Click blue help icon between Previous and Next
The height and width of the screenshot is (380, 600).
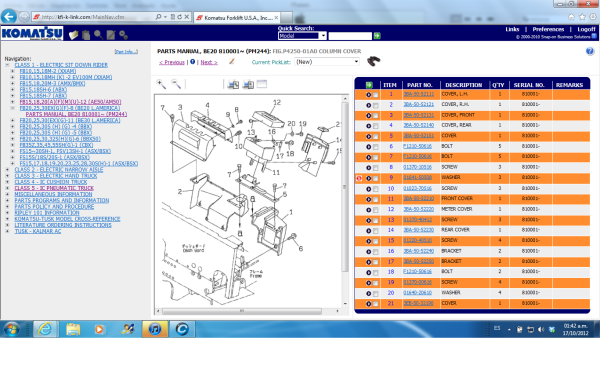pyautogui.click(x=192, y=62)
